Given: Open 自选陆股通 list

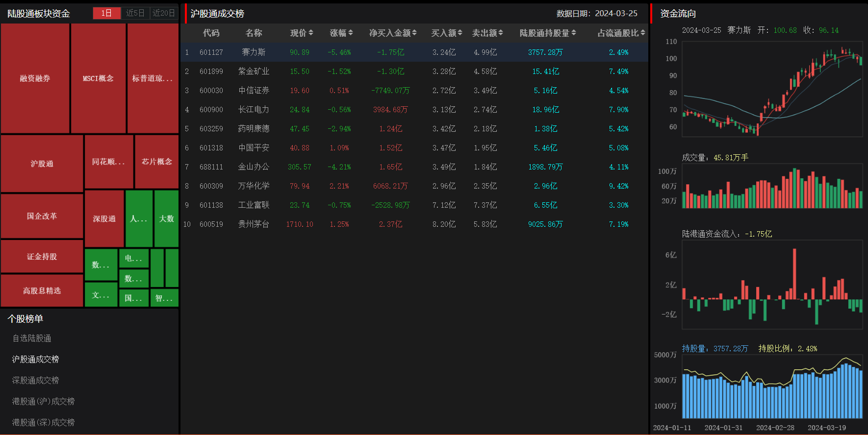Looking at the screenshot, I should point(32,338).
